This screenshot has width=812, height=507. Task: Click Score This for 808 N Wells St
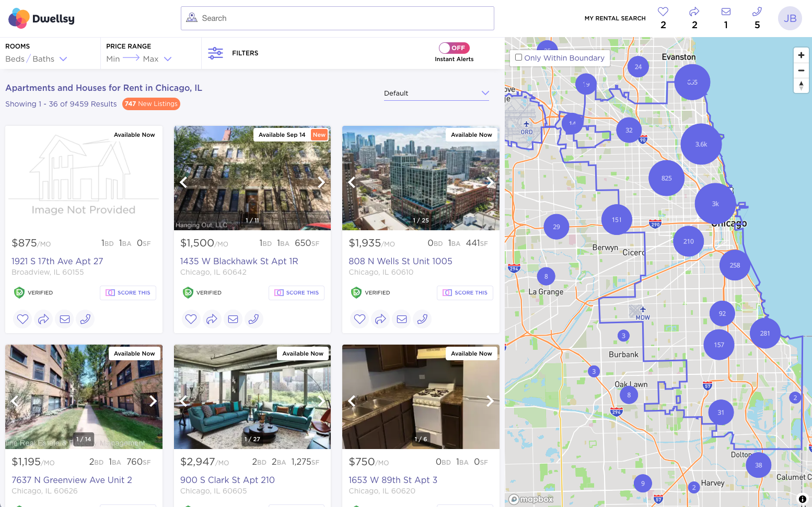click(465, 293)
